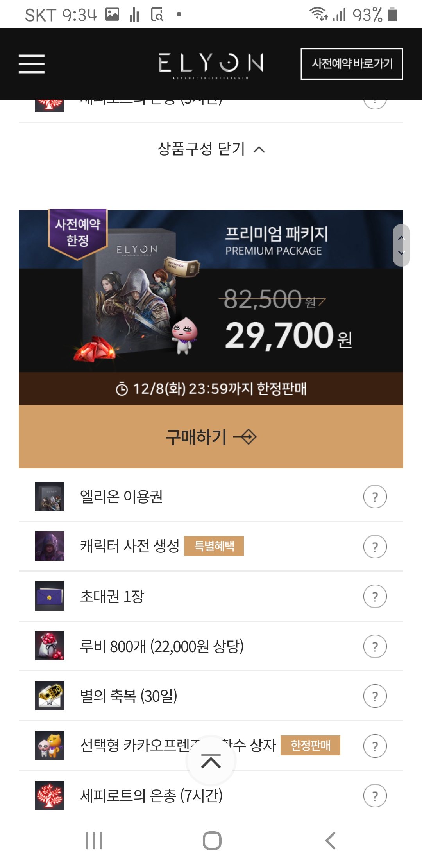
Task: Open help for 초대권 1장
Action: pos(375,596)
